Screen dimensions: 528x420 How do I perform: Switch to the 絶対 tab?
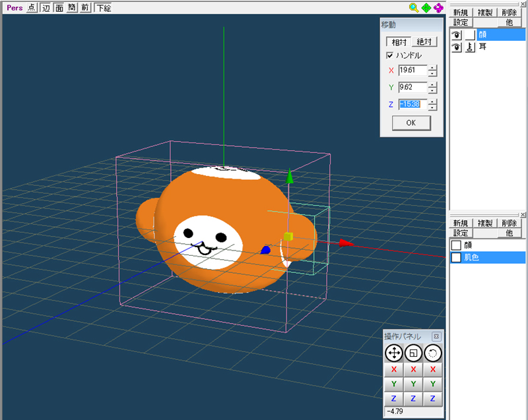[x=424, y=42]
